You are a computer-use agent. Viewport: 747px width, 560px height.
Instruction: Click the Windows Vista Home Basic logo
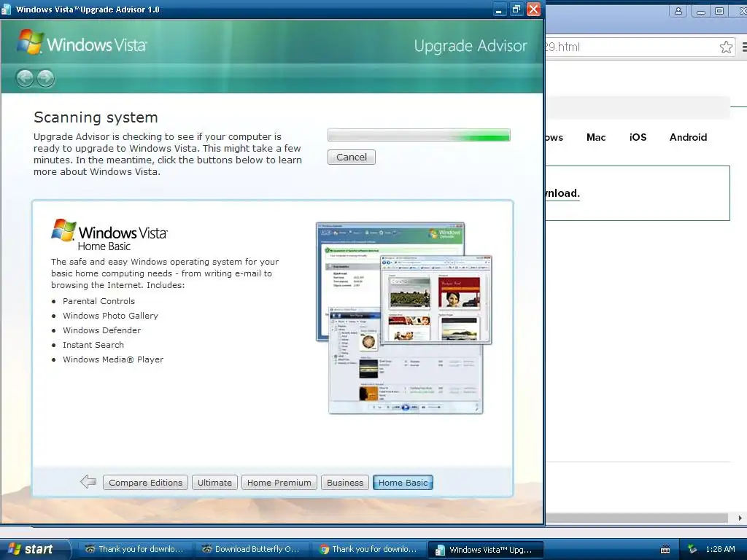(109, 235)
